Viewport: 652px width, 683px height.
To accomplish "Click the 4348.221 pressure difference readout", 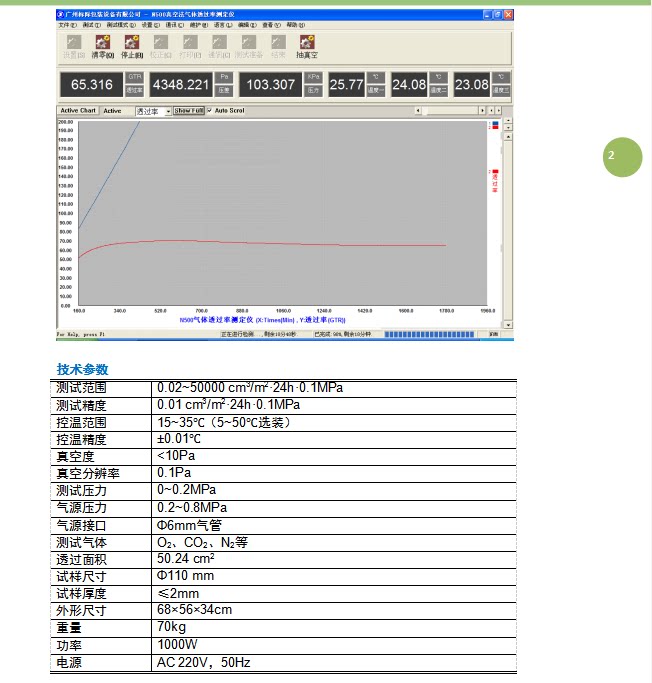I will pos(181,85).
